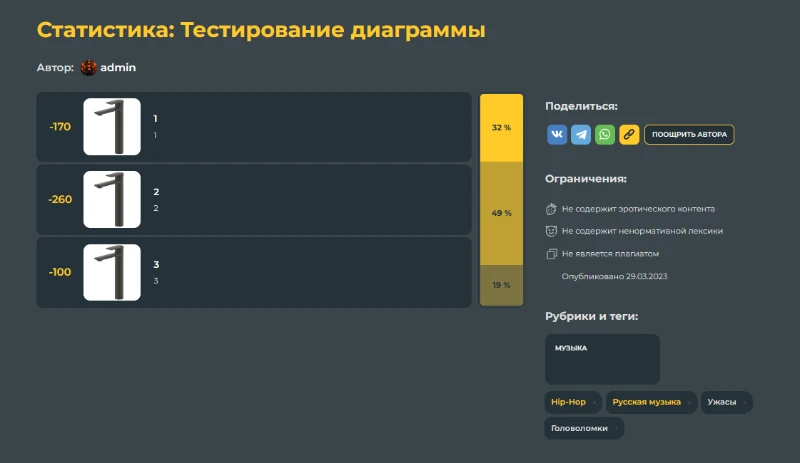Image resolution: width=800 pixels, height=463 pixels.
Task: Open the faucet thumbnail in row 2
Action: point(112,199)
